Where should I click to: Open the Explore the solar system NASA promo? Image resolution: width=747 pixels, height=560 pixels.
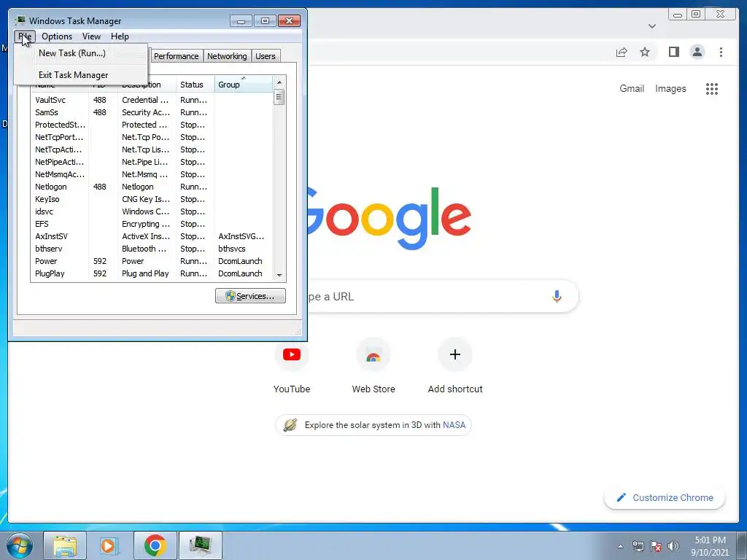tap(373, 425)
